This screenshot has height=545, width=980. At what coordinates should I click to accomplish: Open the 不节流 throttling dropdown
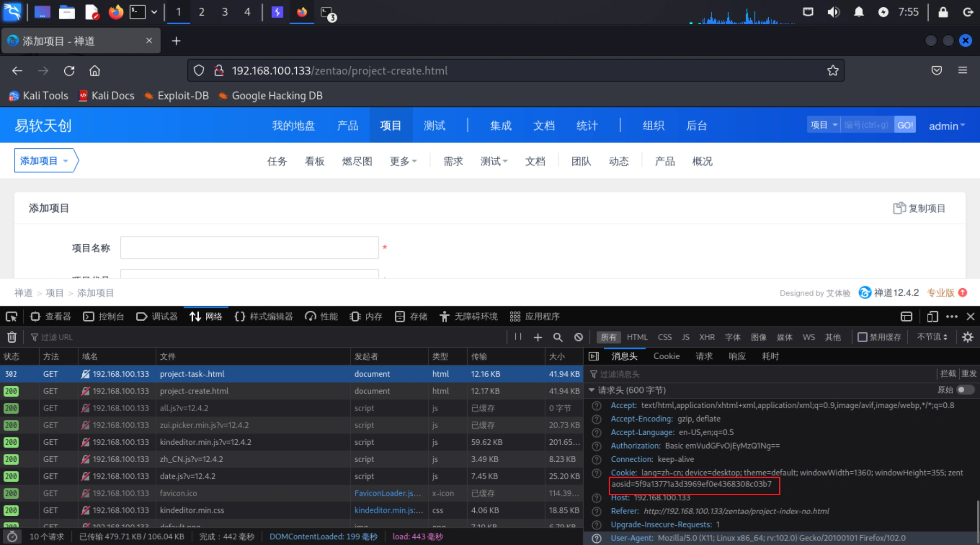pyautogui.click(x=932, y=337)
